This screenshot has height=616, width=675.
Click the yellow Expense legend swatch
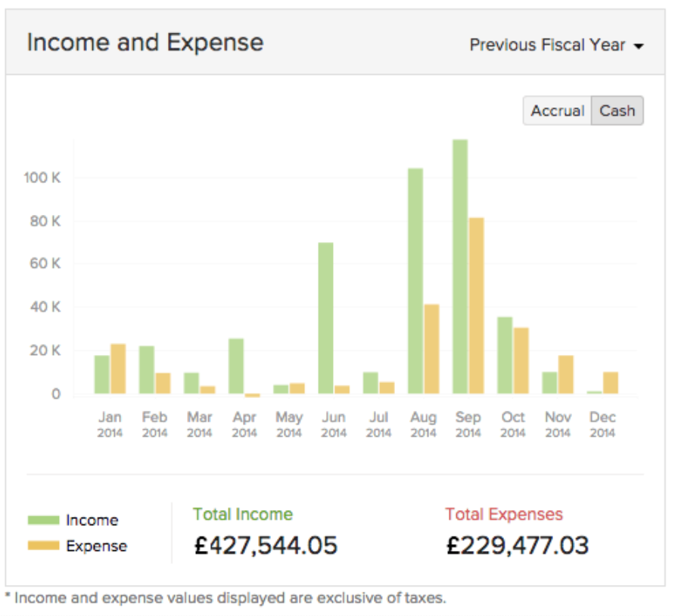coord(43,546)
